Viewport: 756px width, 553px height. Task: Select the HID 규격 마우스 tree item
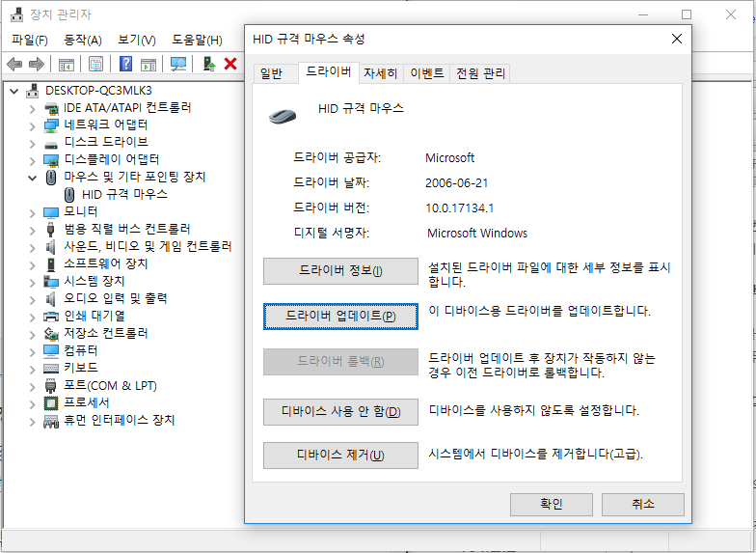124,195
